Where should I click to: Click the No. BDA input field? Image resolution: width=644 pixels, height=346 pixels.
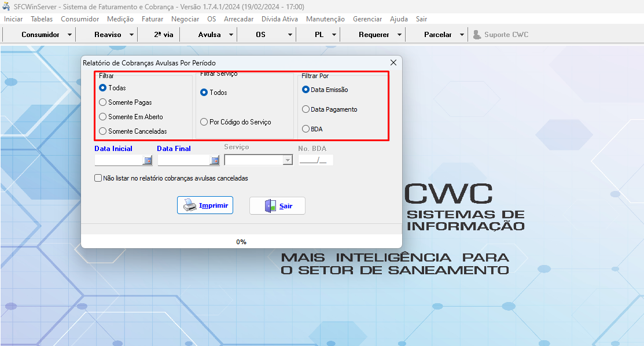(315, 160)
